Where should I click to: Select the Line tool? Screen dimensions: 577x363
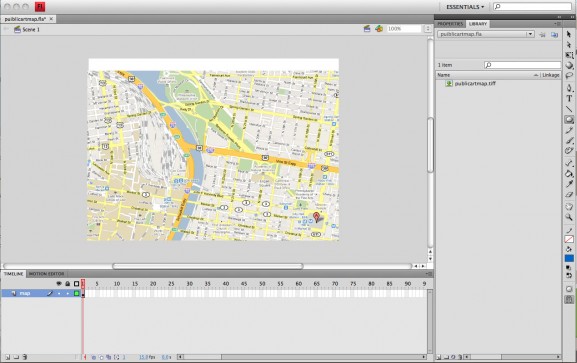[569, 109]
